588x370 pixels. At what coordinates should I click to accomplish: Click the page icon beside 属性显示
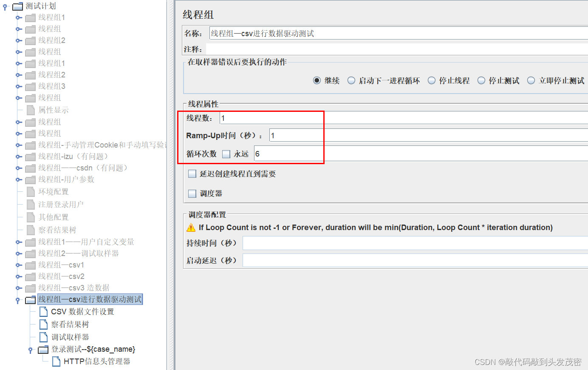[x=31, y=110]
